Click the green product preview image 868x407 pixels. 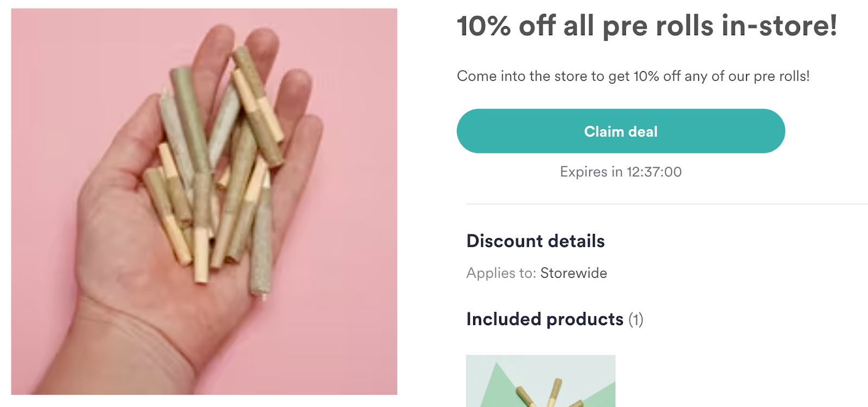540,380
